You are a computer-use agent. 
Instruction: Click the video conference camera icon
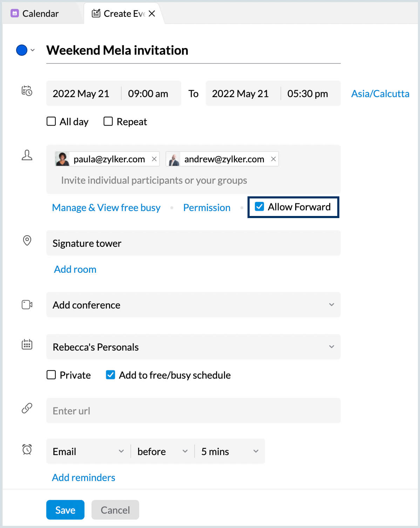click(x=27, y=305)
